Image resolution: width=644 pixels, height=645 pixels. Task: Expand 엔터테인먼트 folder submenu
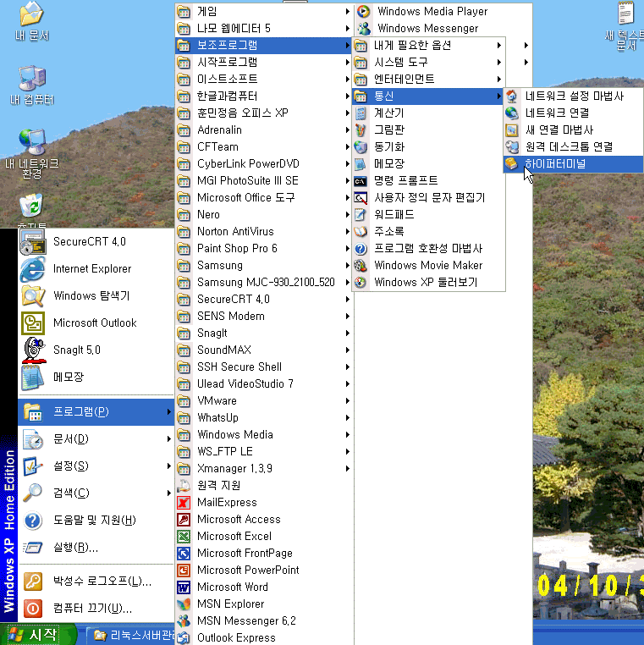(428, 79)
